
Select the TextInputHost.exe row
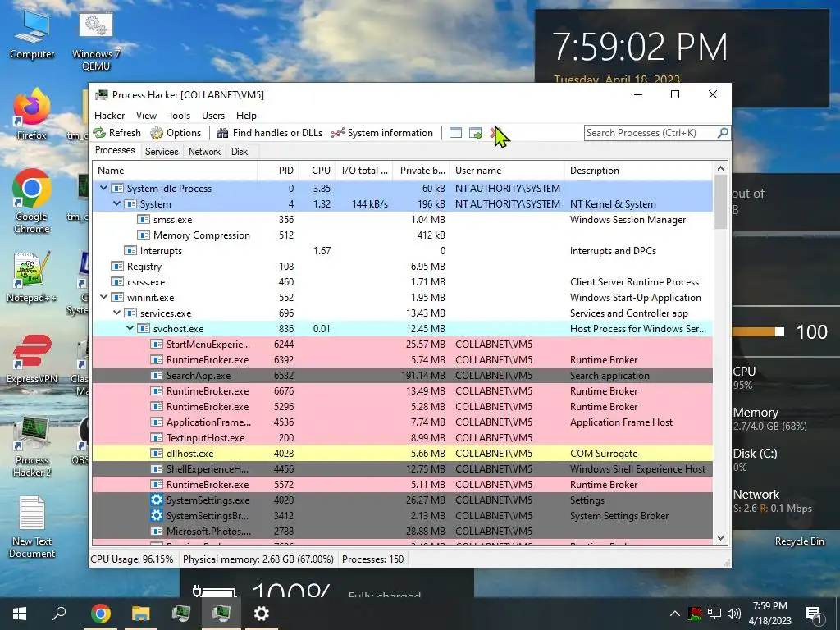[x=402, y=438]
